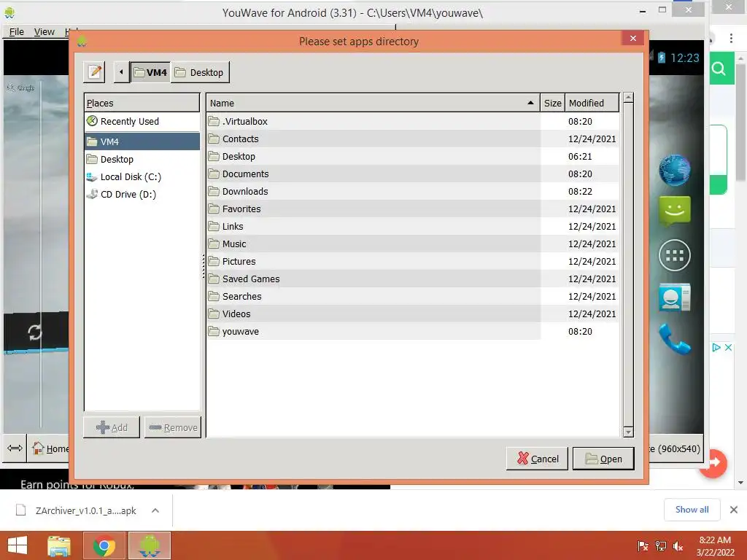Click the .Virtualbox folder icon
This screenshot has height=560, width=747.
(x=214, y=122)
